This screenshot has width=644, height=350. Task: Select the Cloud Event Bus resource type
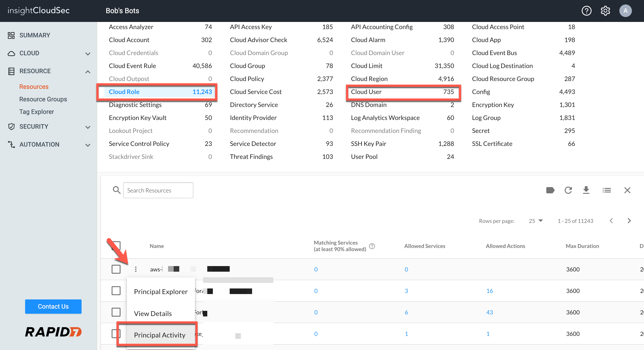click(523, 53)
